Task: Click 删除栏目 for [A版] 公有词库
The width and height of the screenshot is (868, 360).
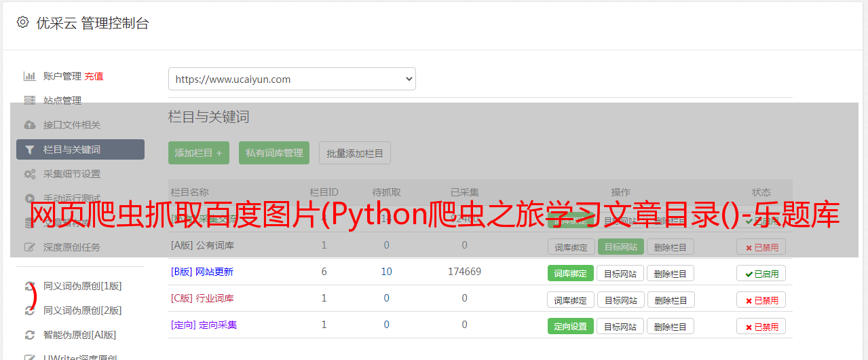Action: point(671,247)
